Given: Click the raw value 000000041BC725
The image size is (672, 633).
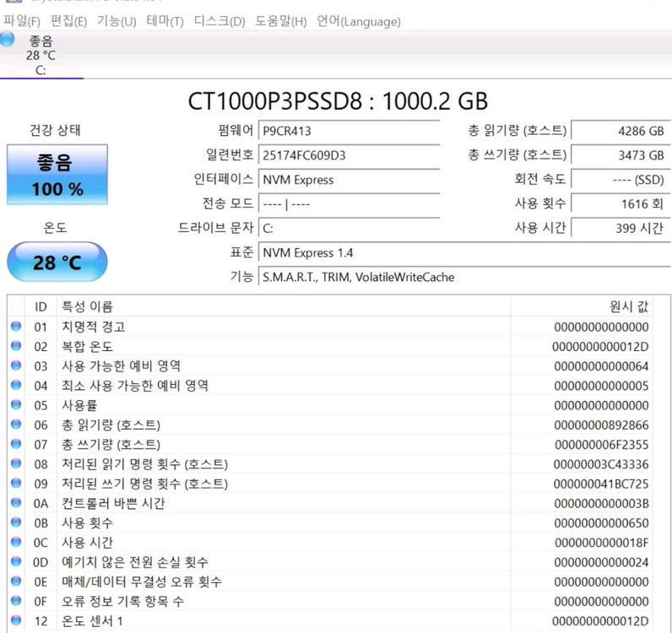Looking at the screenshot, I should point(601,484).
